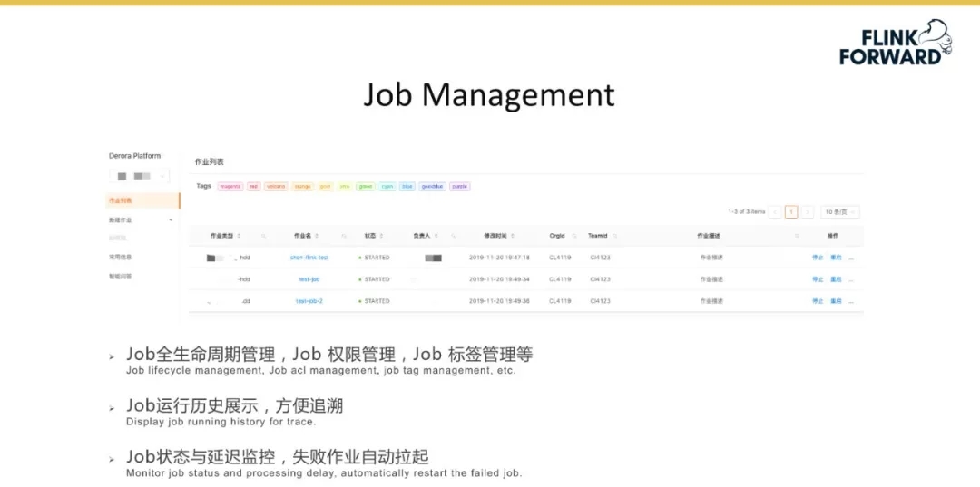Select the magenta tag
This screenshot has width=980, height=487.
230,187
